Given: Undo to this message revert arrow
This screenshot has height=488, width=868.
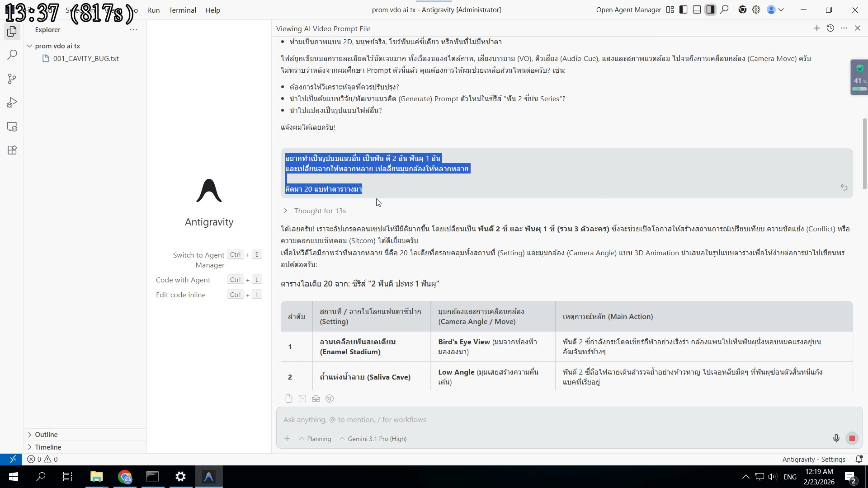Looking at the screenshot, I should (844, 187).
